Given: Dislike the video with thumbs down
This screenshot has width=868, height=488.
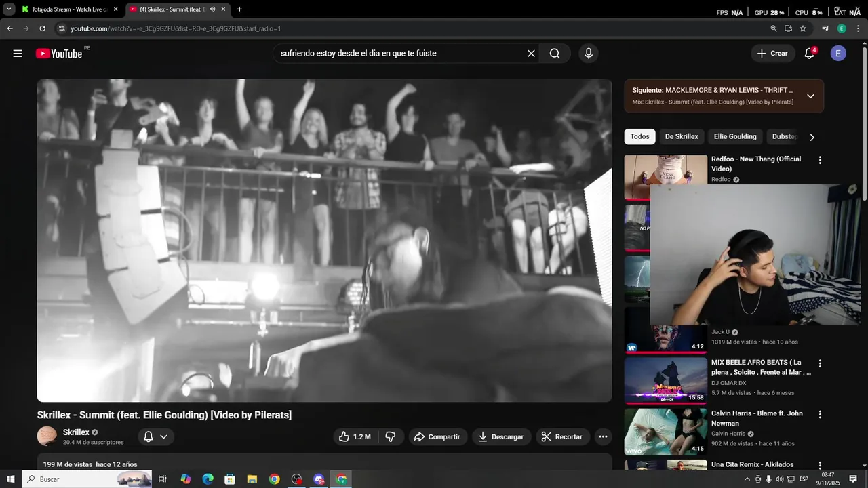Looking at the screenshot, I should tap(391, 436).
